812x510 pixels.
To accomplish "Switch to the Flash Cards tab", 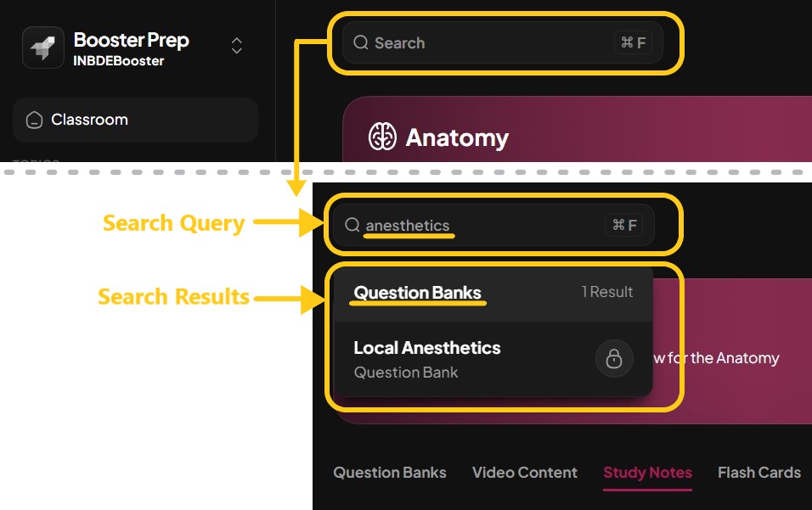I will coord(758,473).
